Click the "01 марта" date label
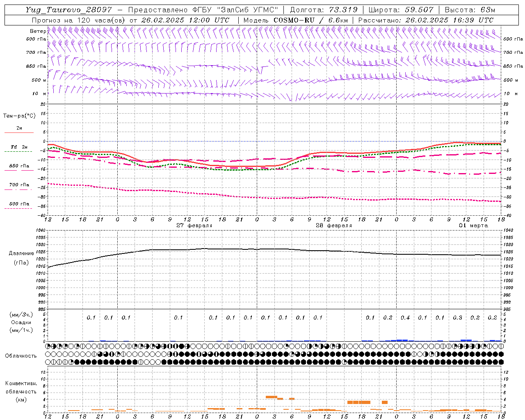The height and width of the screenshot is (420, 525). (x=473, y=226)
